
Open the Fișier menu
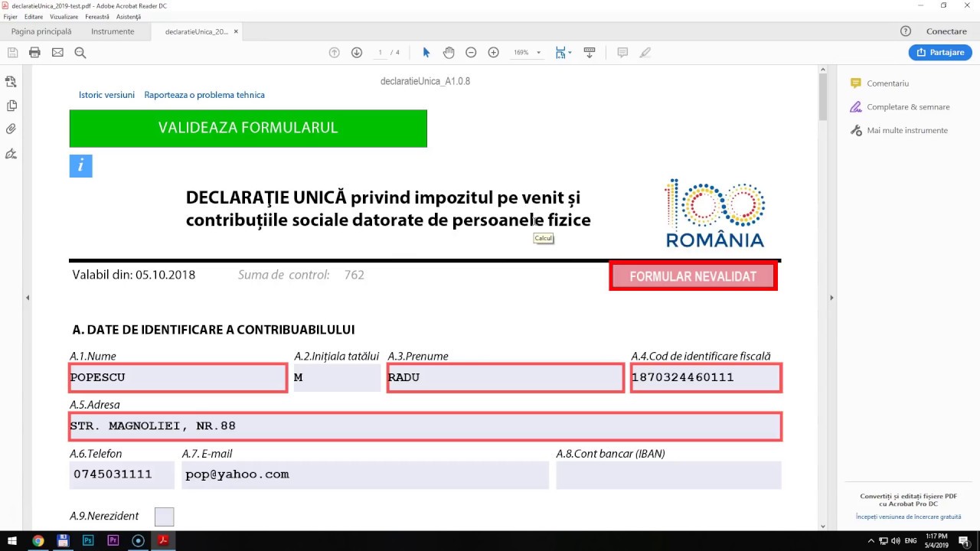(10, 17)
